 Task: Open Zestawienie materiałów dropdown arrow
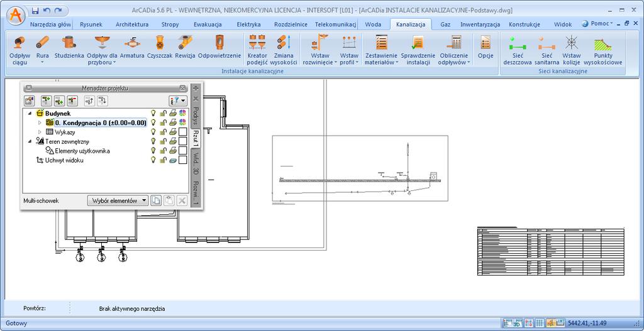pos(397,63)
